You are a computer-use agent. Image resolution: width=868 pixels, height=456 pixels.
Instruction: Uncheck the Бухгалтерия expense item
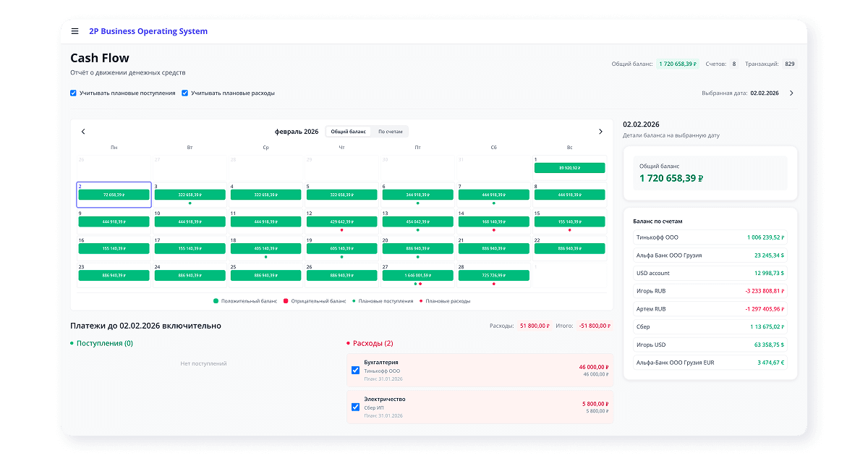pyautogui.click(x=355, y=370)
